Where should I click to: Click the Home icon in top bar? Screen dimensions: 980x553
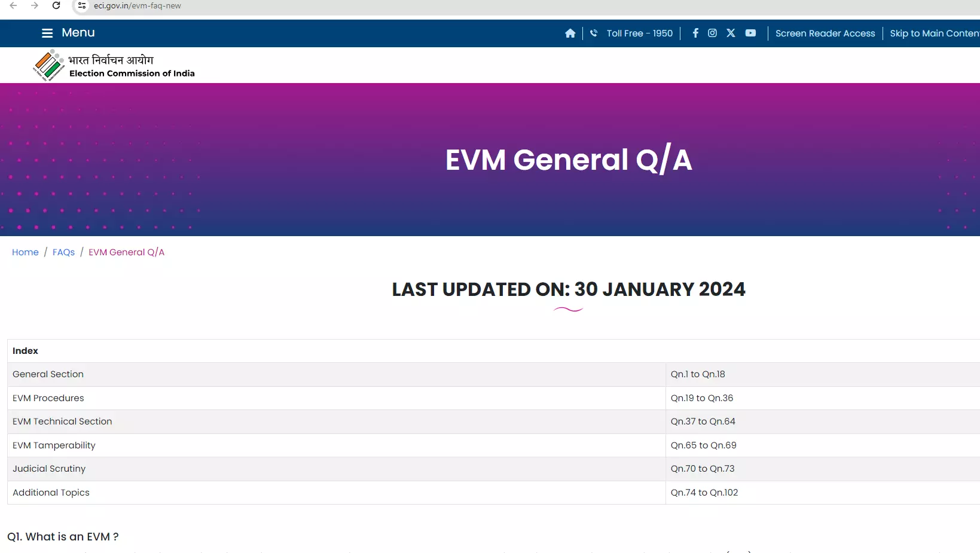pyautogui.click(x=570, y=33)
